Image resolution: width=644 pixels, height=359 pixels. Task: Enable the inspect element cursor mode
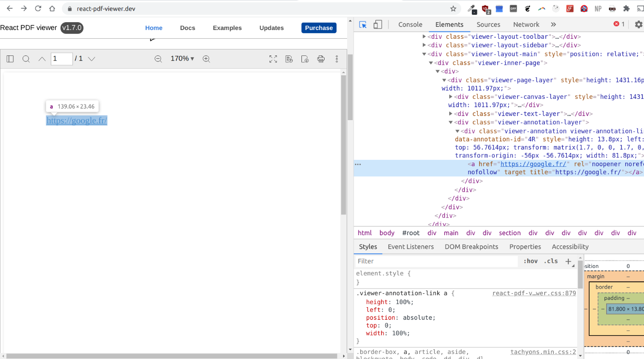362,24
